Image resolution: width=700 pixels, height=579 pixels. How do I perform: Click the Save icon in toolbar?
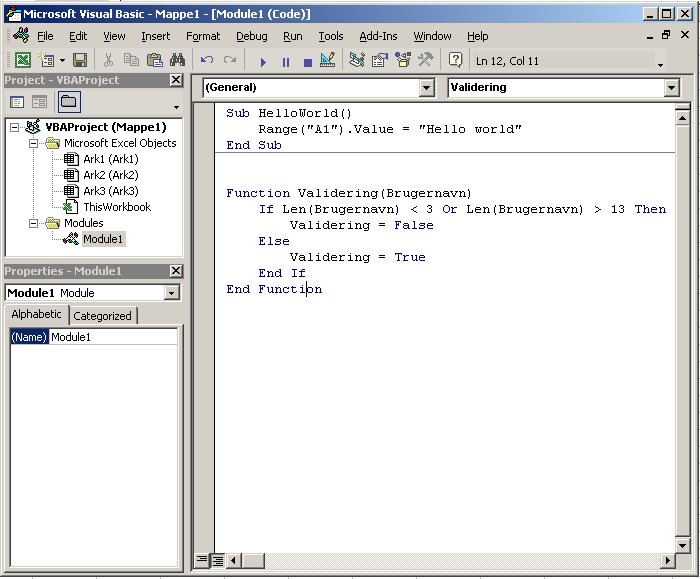click(x=79, y=61)
